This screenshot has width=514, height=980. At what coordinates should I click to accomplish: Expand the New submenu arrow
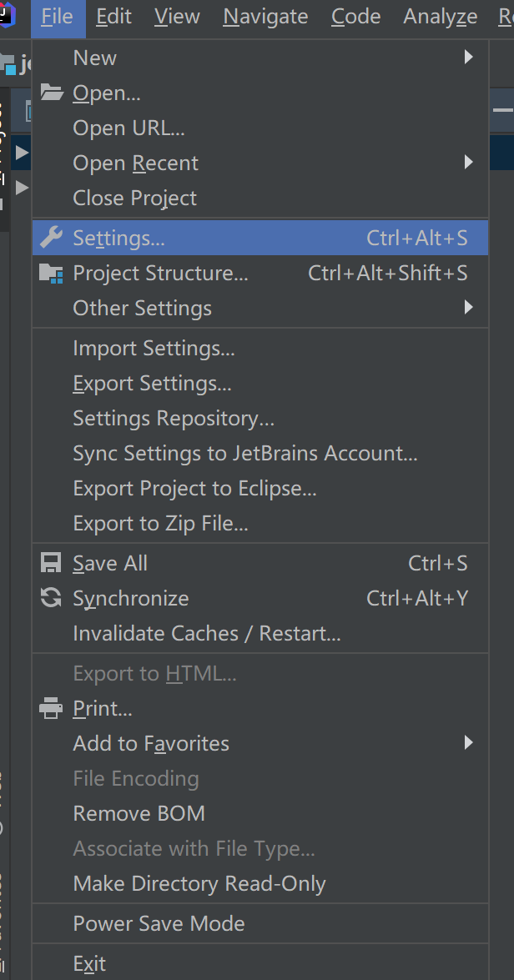pyautogui.click(x=469, y=58)
